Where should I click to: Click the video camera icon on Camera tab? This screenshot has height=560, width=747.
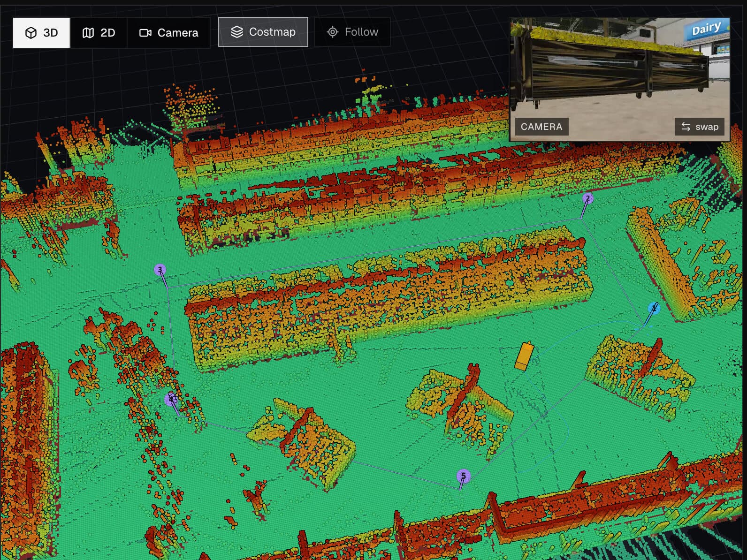click(145, 33)
